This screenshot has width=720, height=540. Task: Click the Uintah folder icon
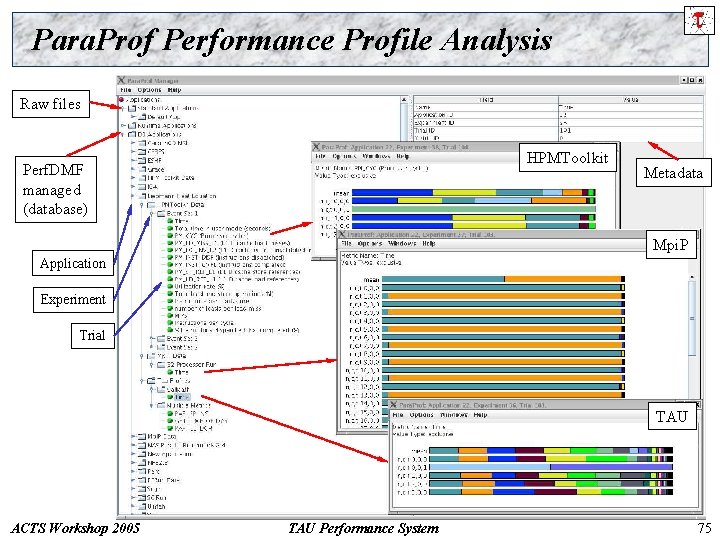142,506
